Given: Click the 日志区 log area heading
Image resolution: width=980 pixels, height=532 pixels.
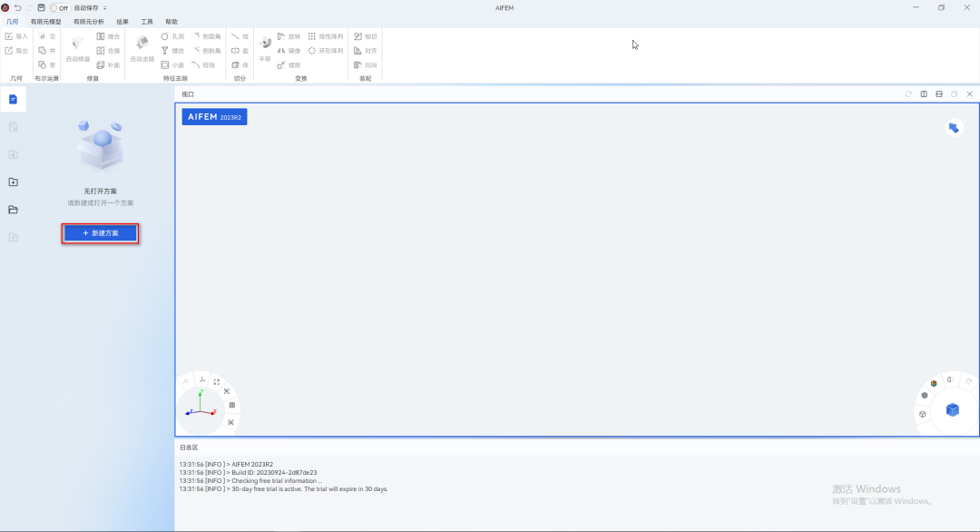Looking at the screenshot, I should pos(189,448).
